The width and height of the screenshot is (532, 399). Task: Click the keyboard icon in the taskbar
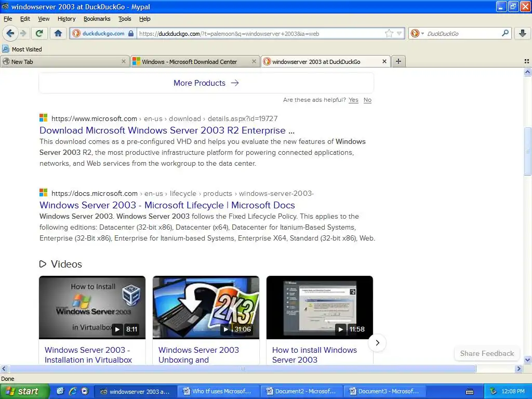[x=470, y=392]
